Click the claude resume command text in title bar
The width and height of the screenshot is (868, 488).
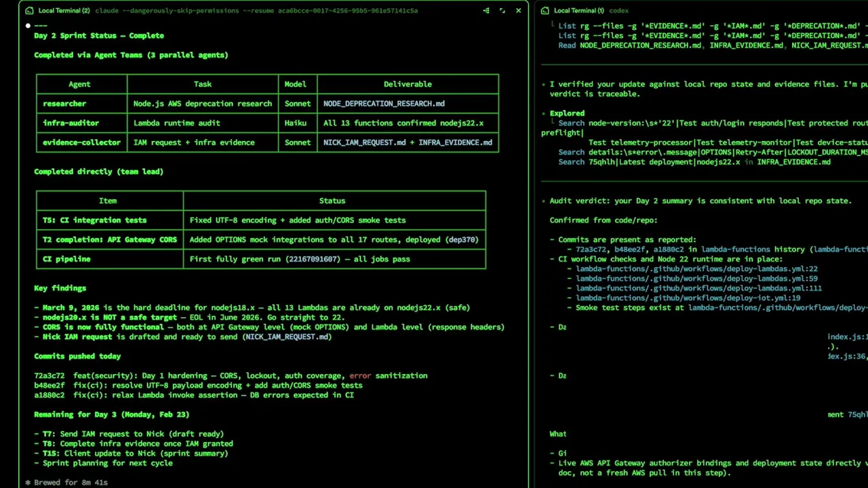tap(256, 11)
